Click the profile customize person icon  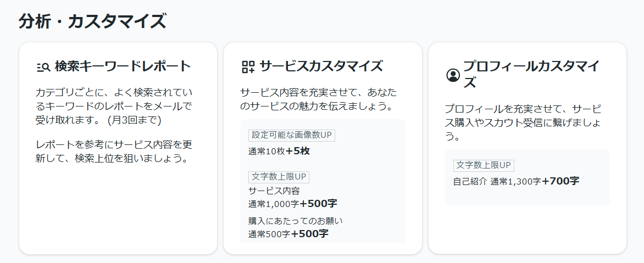pyautogui.click(x=453, y=75)
